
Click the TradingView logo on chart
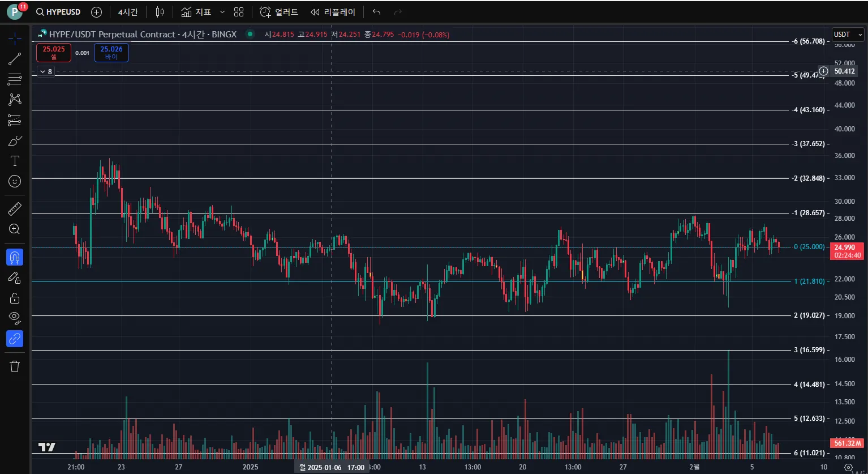coord(47,447)
